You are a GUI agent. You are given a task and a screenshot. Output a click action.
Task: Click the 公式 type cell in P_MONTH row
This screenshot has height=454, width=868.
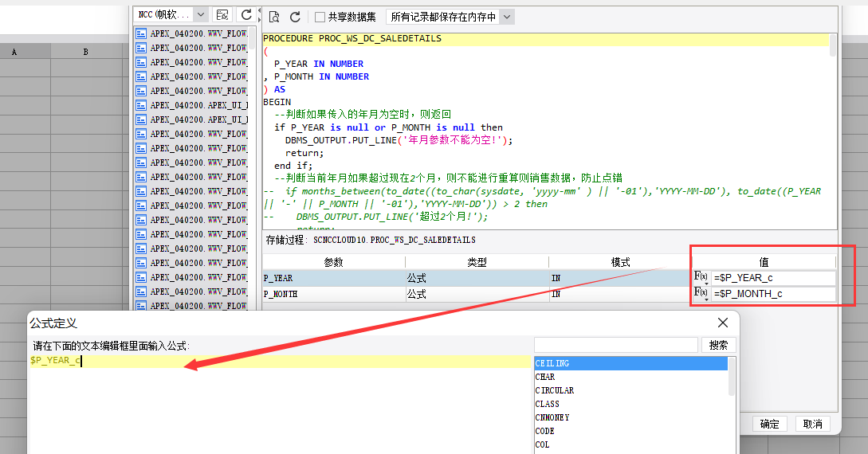click(477, 294)
